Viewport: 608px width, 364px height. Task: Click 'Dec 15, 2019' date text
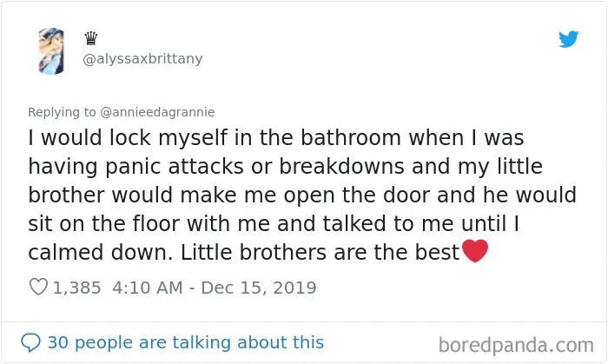coord(259,288)
